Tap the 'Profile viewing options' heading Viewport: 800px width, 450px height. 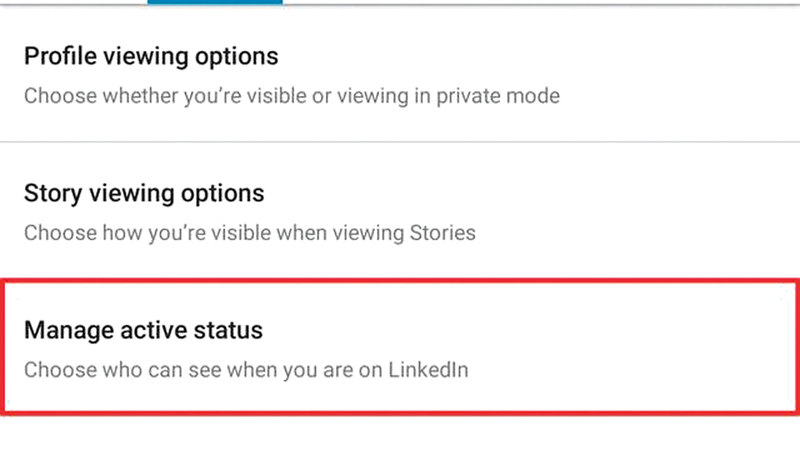pos(150,55)
